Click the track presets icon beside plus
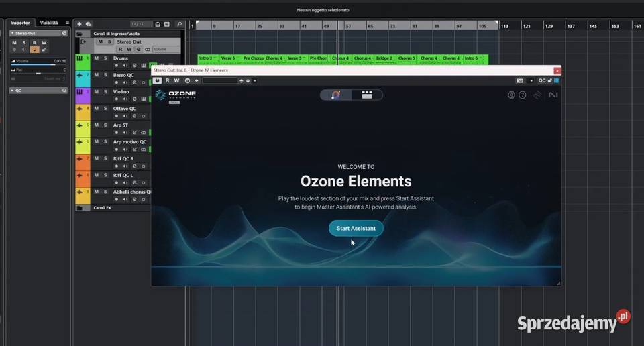 (89, 24)
